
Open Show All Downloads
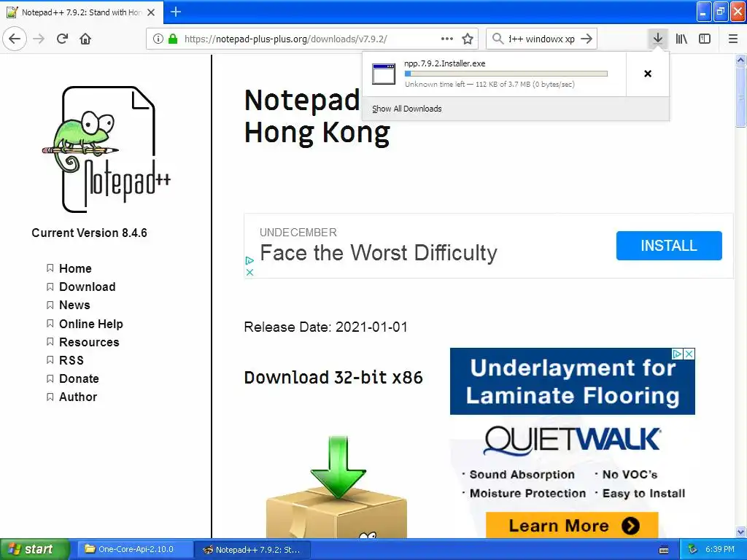pyautogui.click(x=407, y=109)
